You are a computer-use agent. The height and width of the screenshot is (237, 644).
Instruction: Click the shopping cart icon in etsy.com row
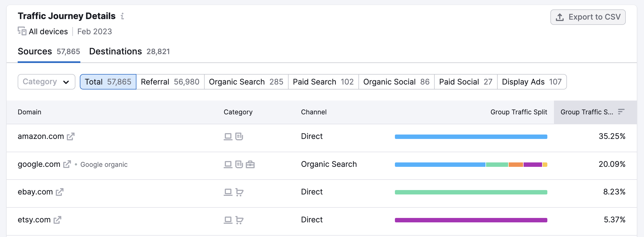tap(239, 220)
